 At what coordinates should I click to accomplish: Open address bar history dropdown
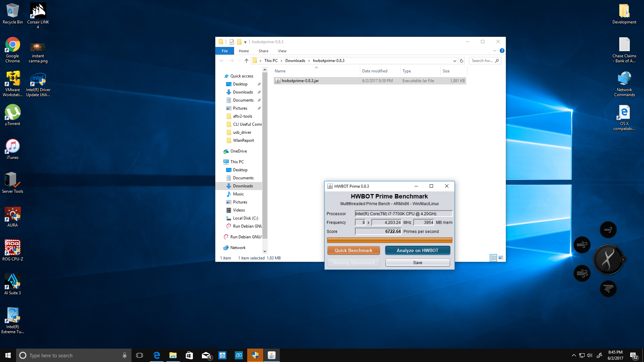[454, 61]
